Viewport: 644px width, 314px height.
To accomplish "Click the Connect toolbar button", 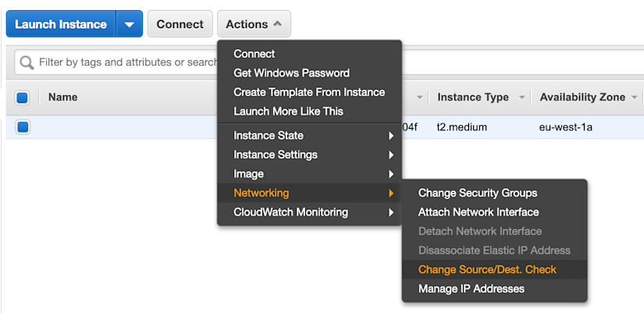I will 180,24.
